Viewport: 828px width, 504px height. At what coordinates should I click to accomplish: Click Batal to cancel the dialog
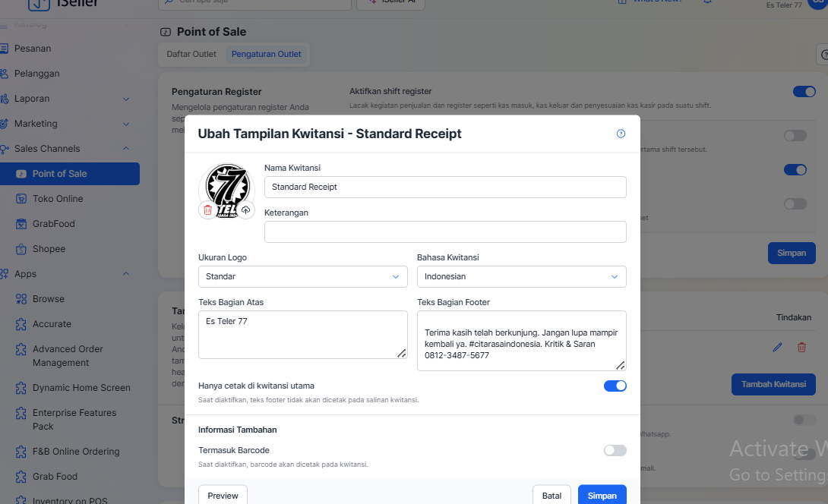pos(551,495)
